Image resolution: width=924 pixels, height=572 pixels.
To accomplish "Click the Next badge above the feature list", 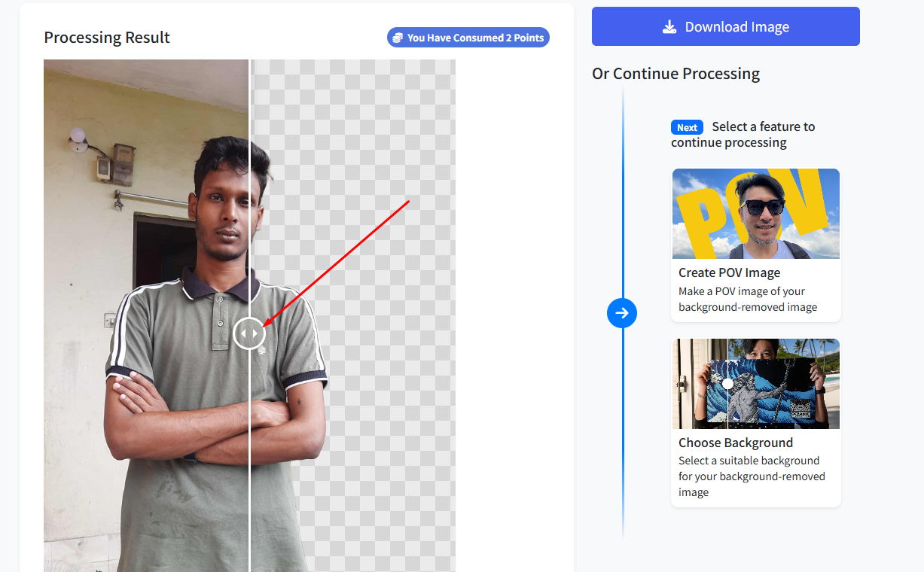I will coord(687,127).
